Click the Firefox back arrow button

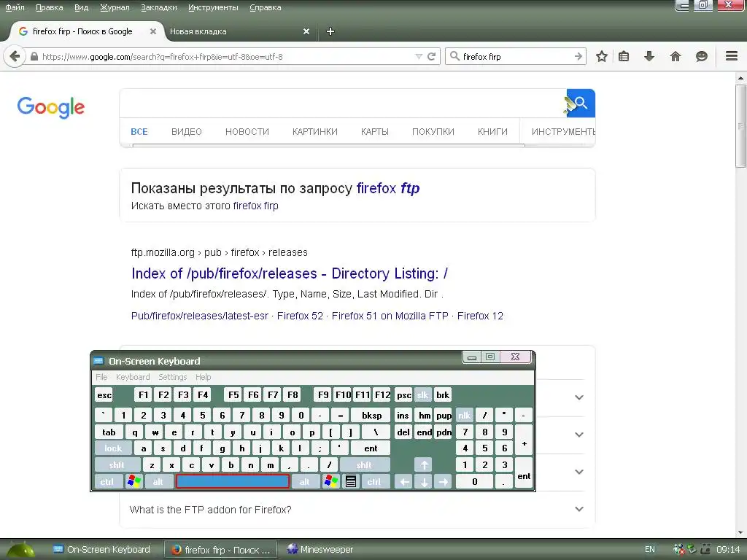click(x=15, y=57)
